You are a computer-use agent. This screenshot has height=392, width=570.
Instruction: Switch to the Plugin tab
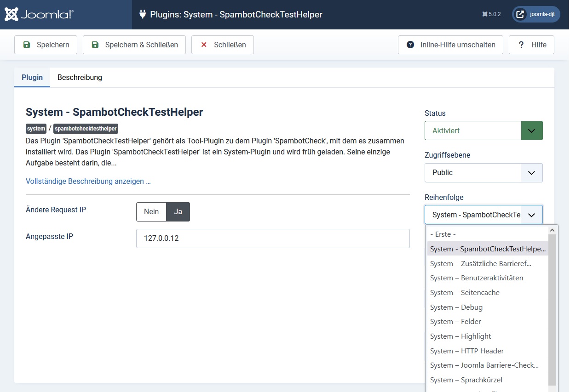point(32,77)
